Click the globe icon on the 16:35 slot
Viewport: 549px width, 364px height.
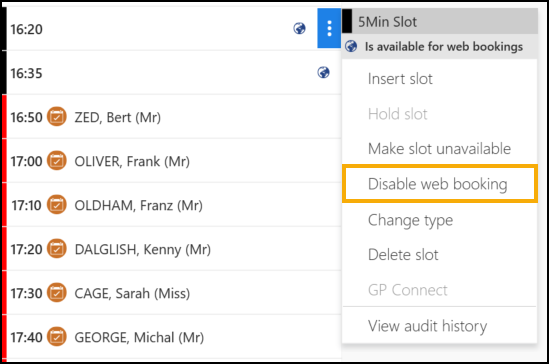coord(323,72)
